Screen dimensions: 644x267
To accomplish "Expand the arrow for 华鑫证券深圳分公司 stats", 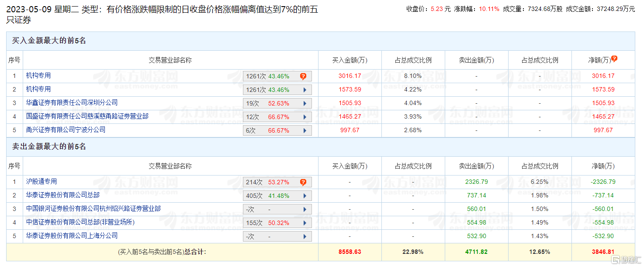I will coord(305,104).
